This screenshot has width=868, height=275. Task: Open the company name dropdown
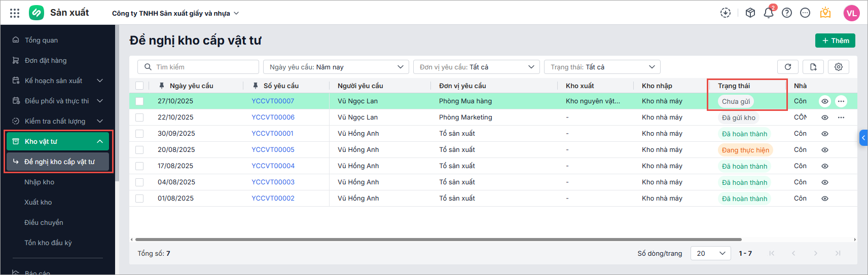point(175,13)
